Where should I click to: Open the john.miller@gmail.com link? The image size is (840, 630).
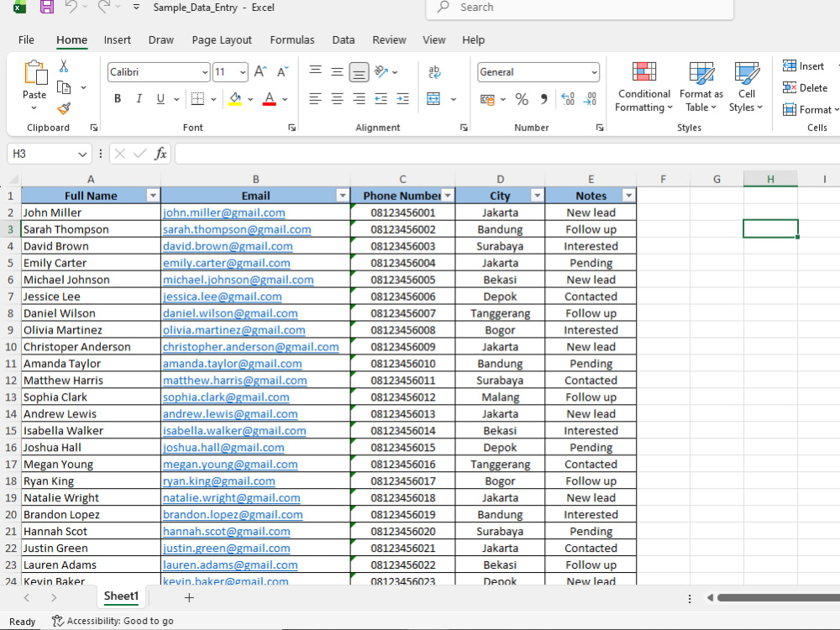click(224, 213)
